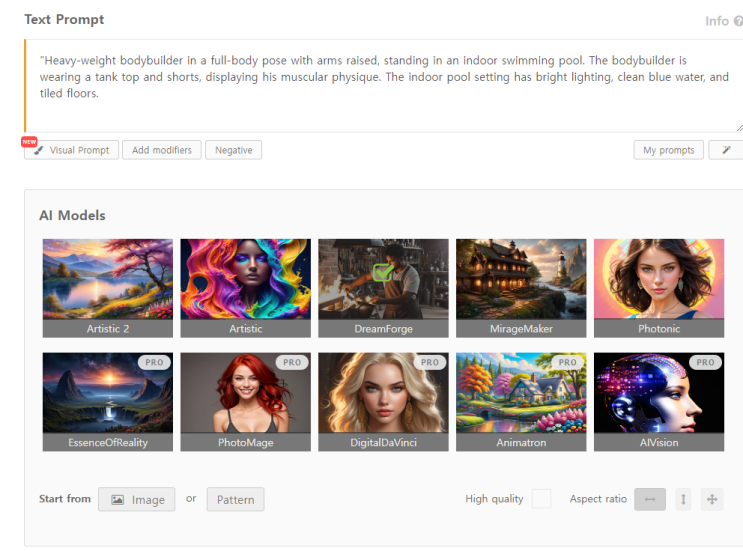Click the Add modifiers button
Viewport: 743px width, 551px height.
tap(162, 150)
